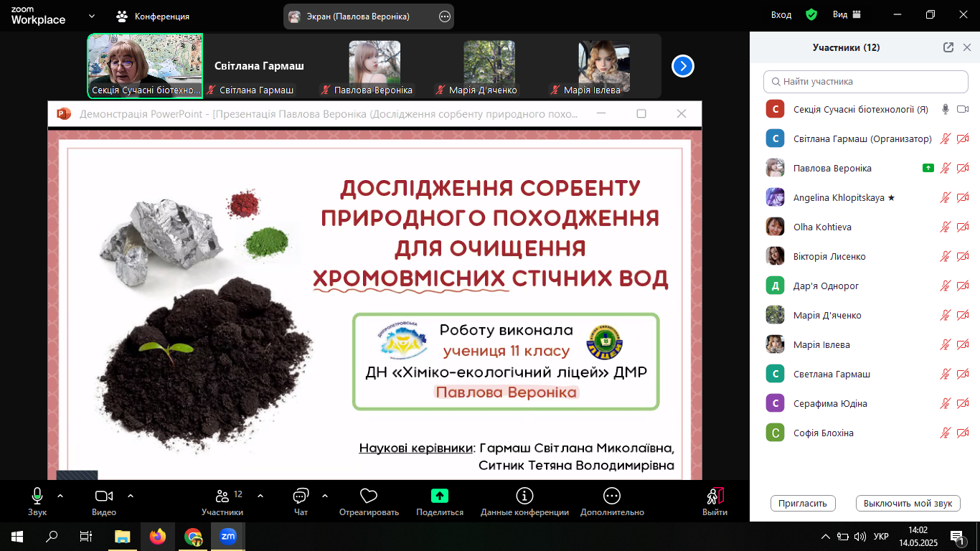The width and height of the screenshot is (980, 551).
Task: Open conference info (Данные конференции) icon
Action: tap(524, 496)
